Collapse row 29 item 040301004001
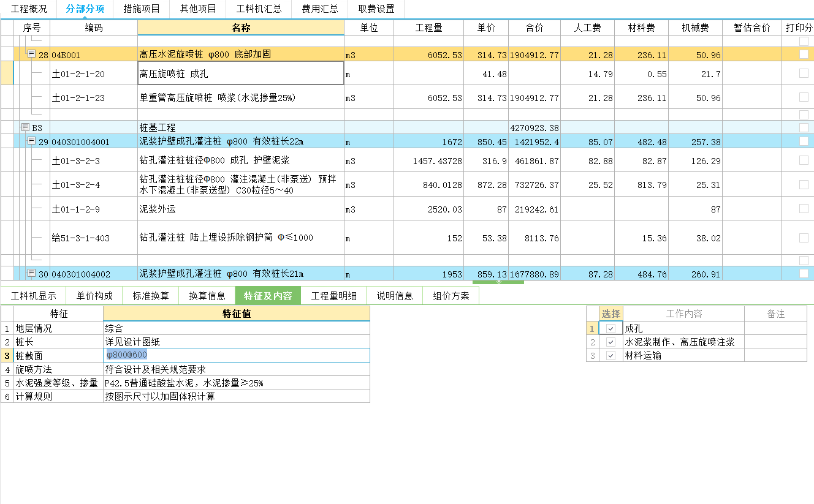Screen dimensions: 814x504 pyautogui.click(x=31, y=141)
